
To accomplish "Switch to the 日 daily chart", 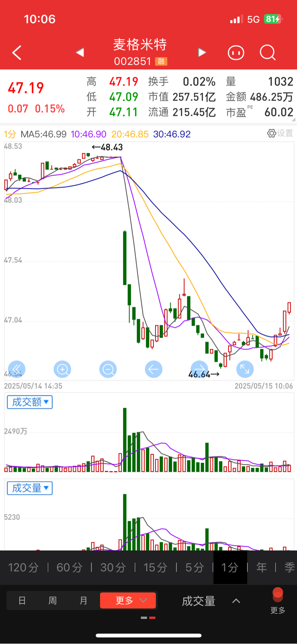I will [22, 601].
